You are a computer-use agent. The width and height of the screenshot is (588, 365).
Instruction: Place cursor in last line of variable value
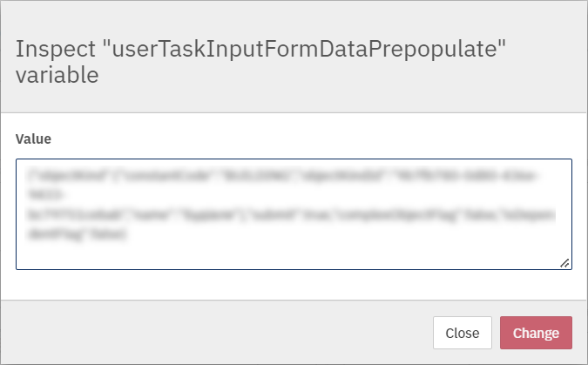pos(78,234)
